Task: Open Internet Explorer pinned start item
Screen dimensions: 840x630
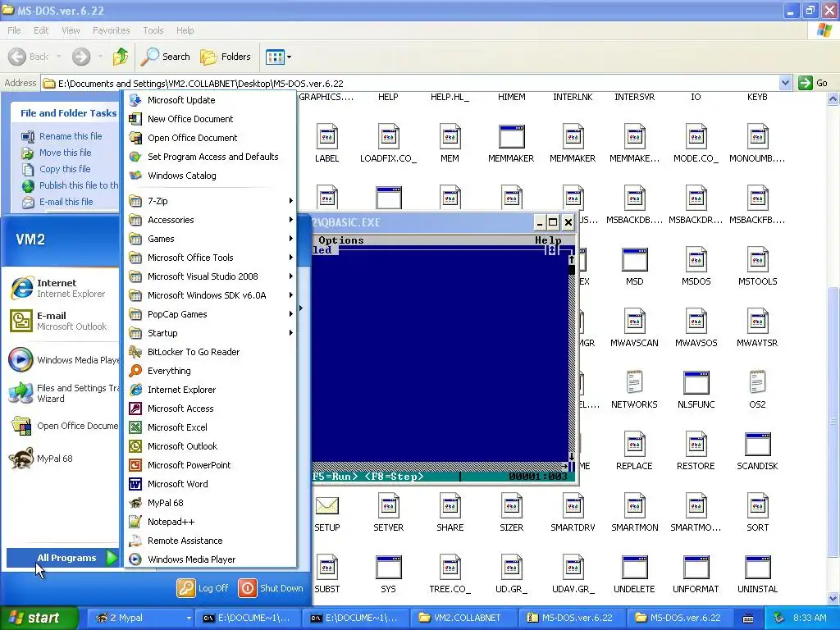Action: (x=59, y=288)
